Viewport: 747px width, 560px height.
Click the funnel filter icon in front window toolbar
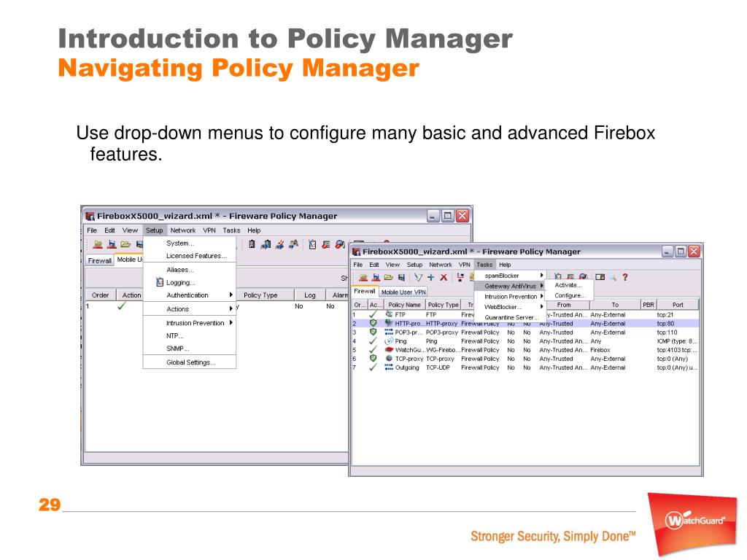418,277
